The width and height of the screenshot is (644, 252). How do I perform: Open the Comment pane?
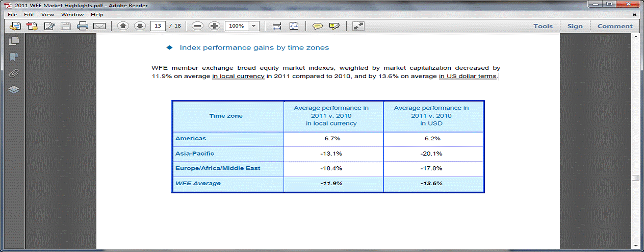point(615,26)
